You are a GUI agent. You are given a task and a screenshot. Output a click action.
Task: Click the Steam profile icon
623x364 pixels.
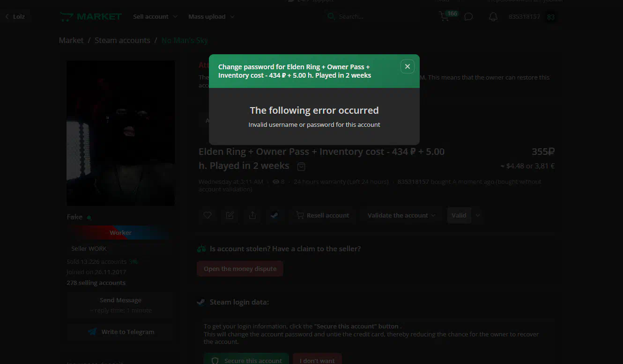point(274,215)
